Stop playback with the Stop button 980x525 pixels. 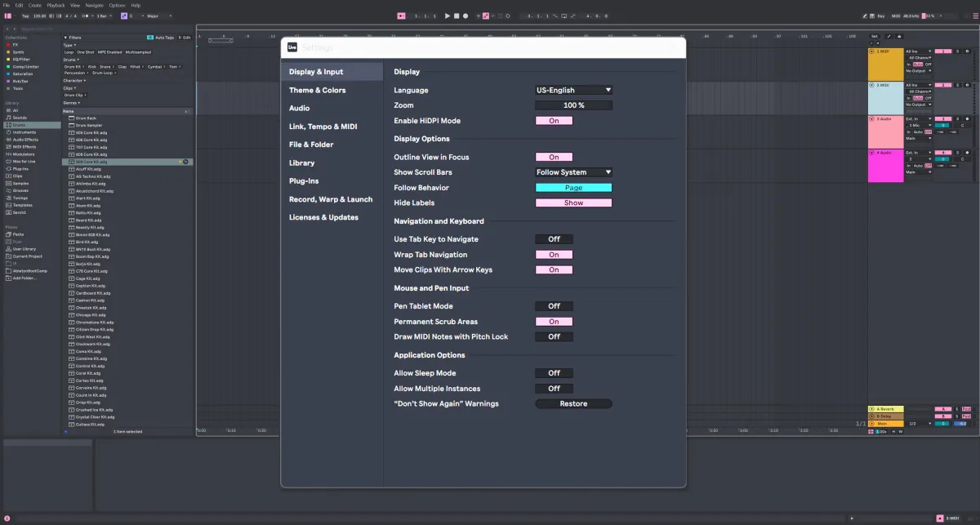point(457,16)
